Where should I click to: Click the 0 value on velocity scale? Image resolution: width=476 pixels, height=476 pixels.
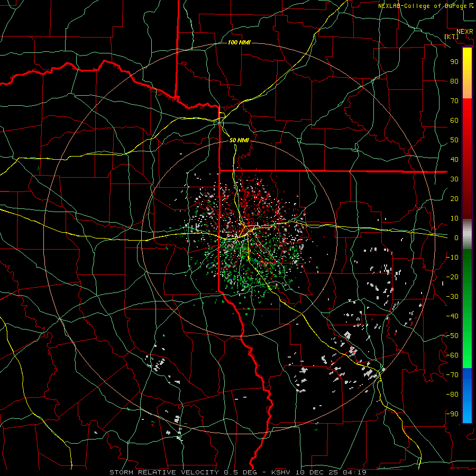(x=456, y=237)
